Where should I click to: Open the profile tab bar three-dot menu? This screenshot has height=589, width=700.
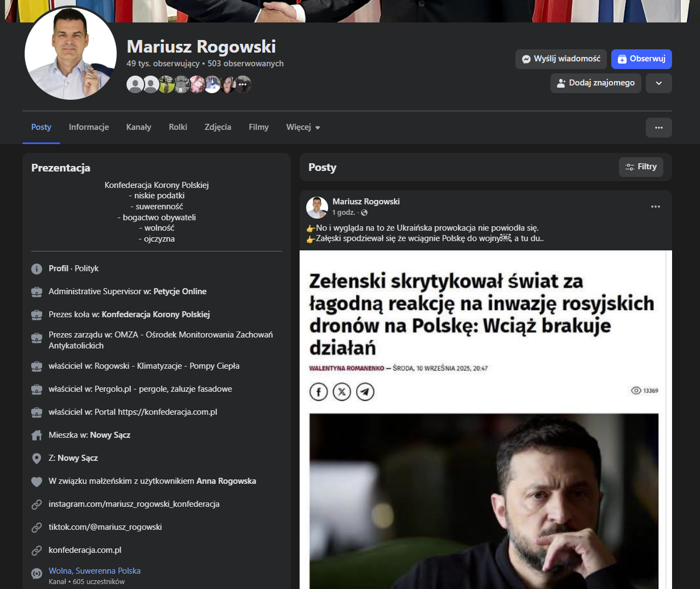[658, 128]
